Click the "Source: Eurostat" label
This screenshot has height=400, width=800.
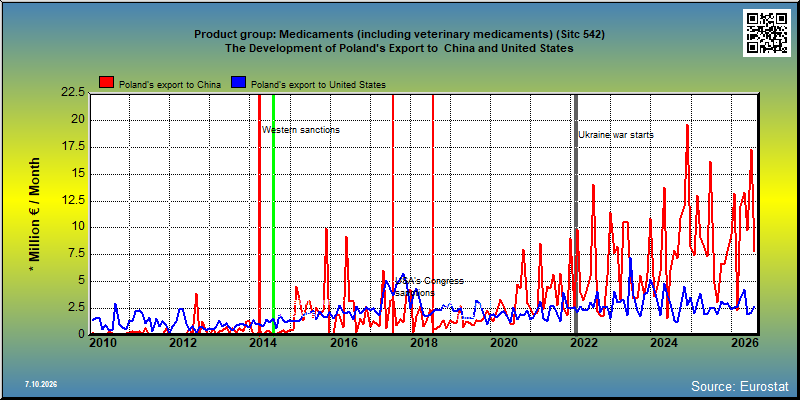[x=739, y=386]
